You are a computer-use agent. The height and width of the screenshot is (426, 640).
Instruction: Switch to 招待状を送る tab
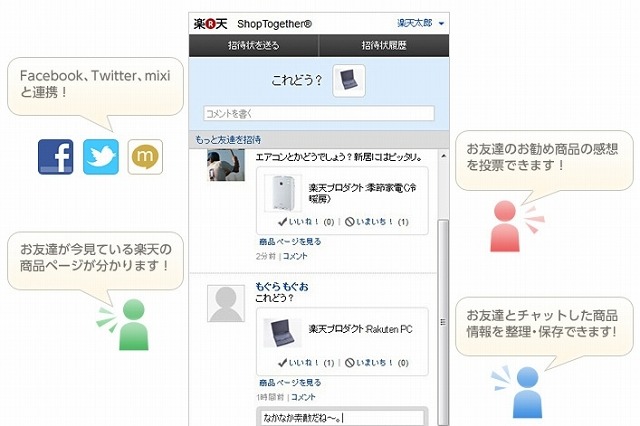point(253,45)
